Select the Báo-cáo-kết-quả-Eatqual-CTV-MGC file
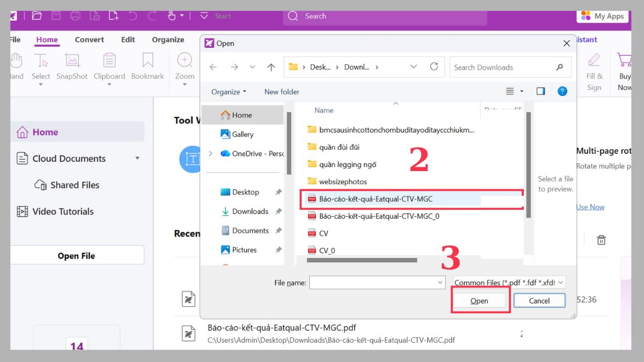The width and height of the screenshot is (644, 362). (x=376, y=198)
